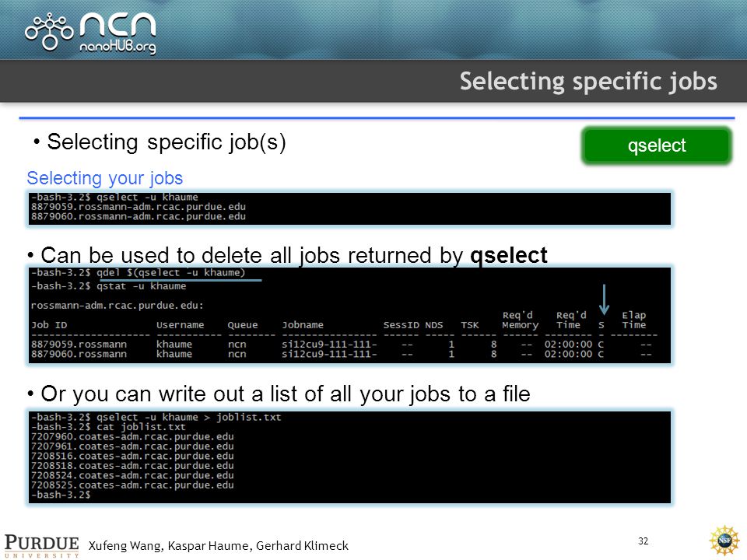This screenshot has height=560, width=747.
Task: Click the 'Username' column header
Action: click(x=180, y=325)
